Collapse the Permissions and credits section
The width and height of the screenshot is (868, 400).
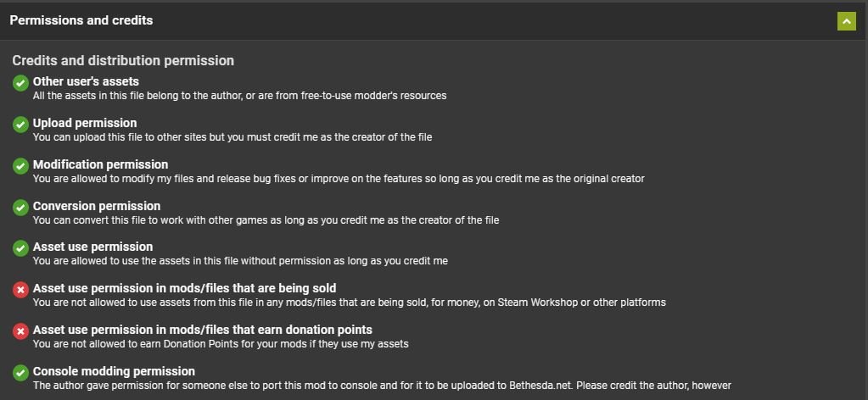846,21
